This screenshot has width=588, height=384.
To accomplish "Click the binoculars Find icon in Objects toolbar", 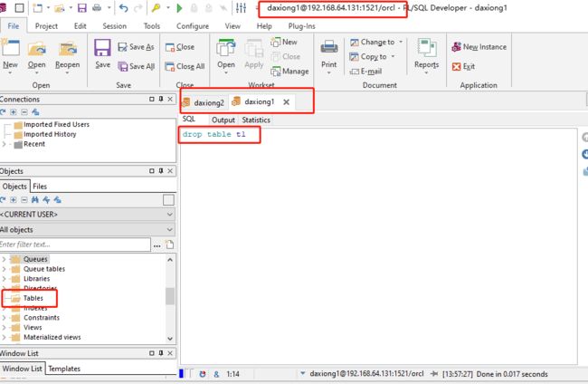I will click(x=35, y=200).
